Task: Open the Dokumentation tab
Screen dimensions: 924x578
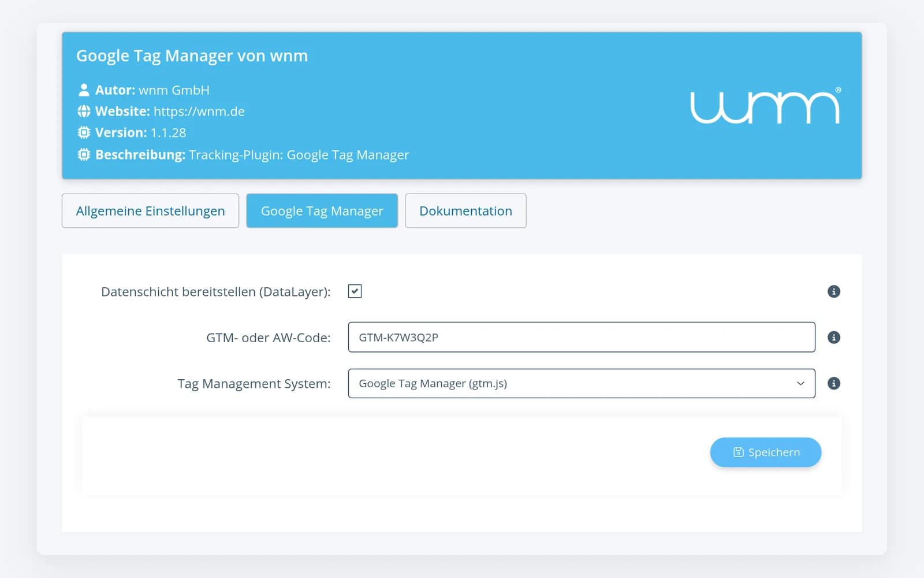Action: tap(465, 211)
